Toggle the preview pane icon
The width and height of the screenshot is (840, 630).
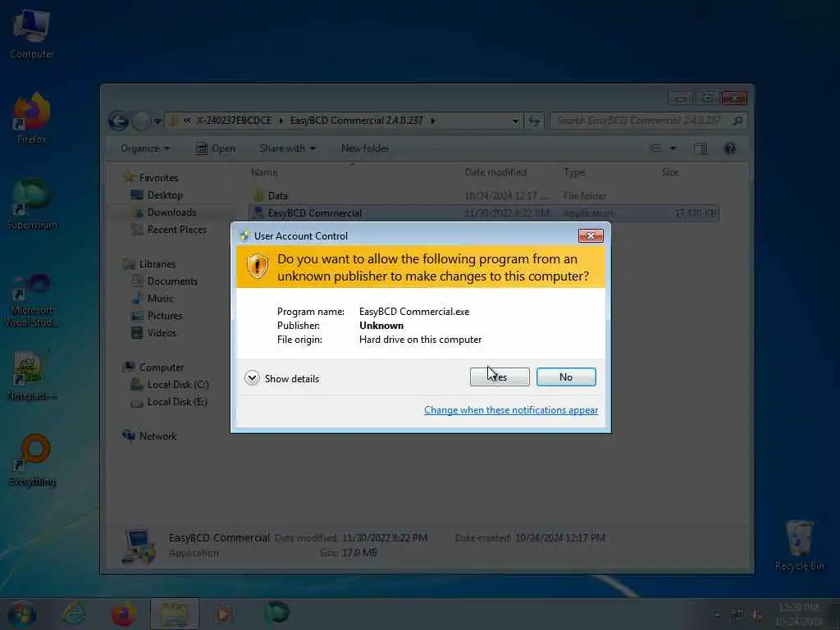coord(701,149)
